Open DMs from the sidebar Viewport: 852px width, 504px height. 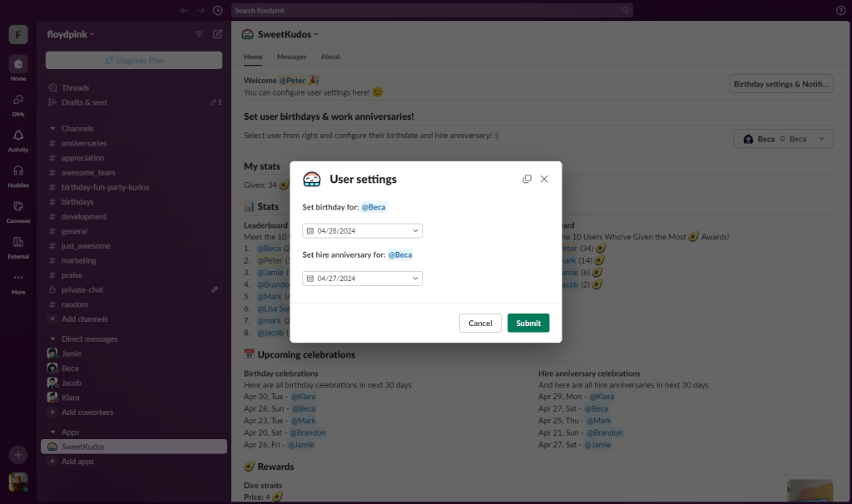click(x=18, y=100)
